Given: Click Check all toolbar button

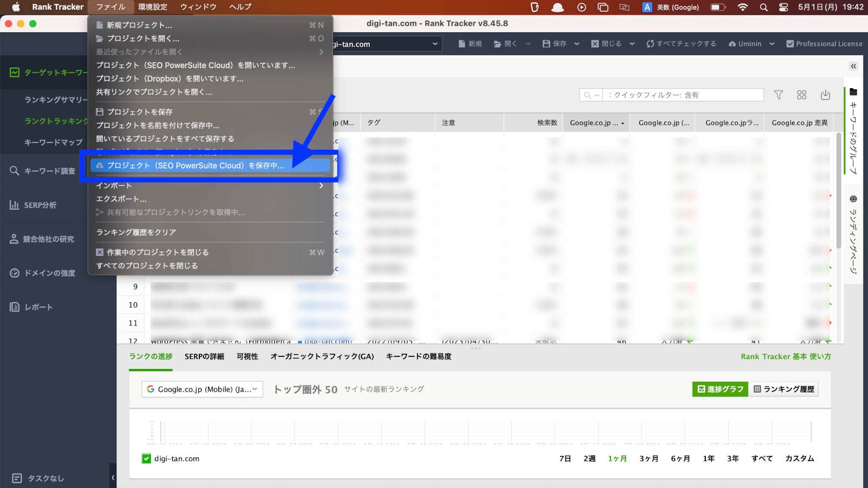Looking at the screenshot, I should coord(682,44).
